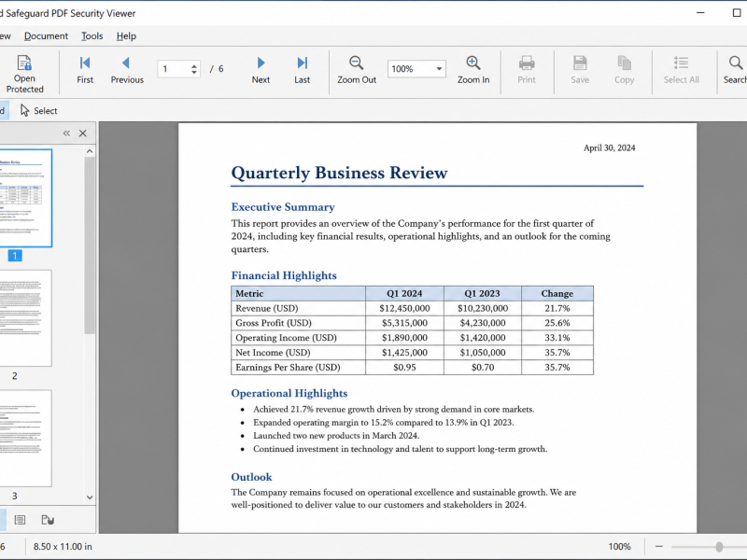
Task: Select the page 3 thumbnail
Action: pyautogui.click(x=25, y=438)
